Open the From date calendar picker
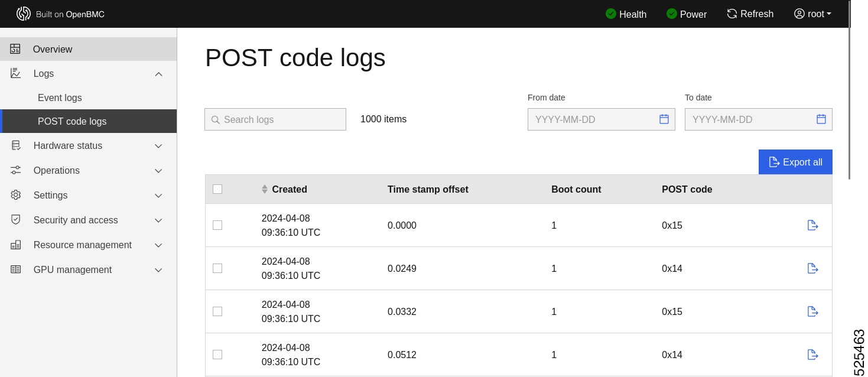The width and height of the screenshot is (868, 377). click(664, 119)
